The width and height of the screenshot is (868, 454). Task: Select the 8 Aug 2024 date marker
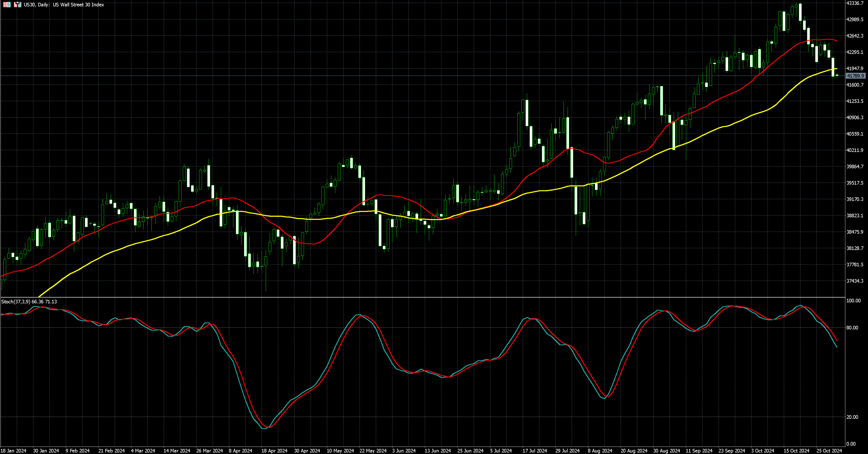(600, 451)
